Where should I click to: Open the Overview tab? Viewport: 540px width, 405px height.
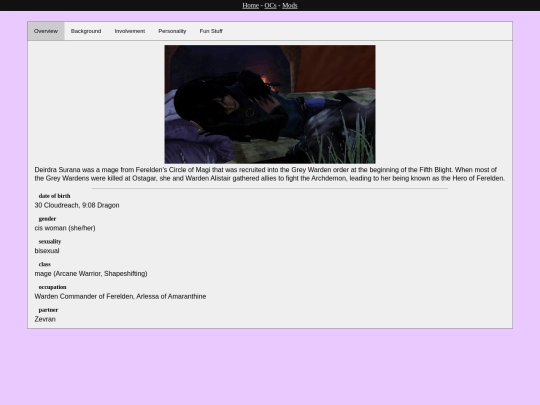(x=46, y=31)
